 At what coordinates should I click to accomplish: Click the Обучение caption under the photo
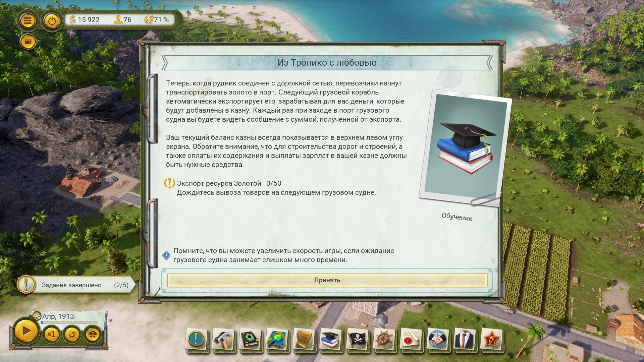(x=457, y=217)
